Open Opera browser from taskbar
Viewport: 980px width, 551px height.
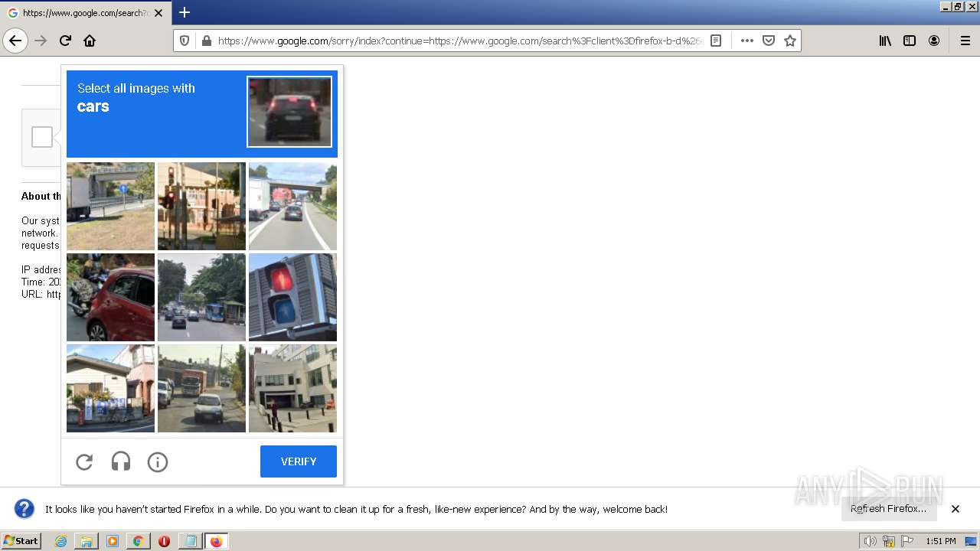coord(164,541)
